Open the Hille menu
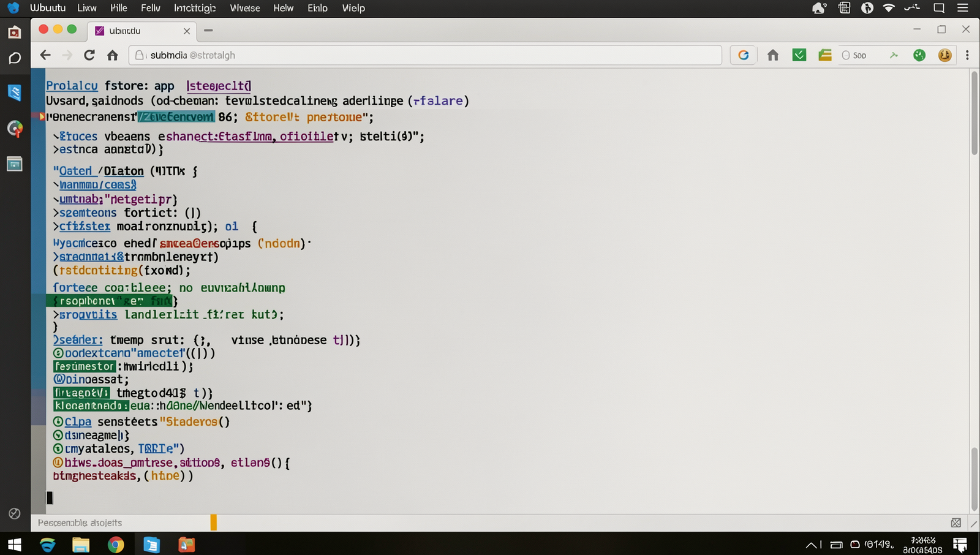The image size is (980, 555). pos(119,8)
